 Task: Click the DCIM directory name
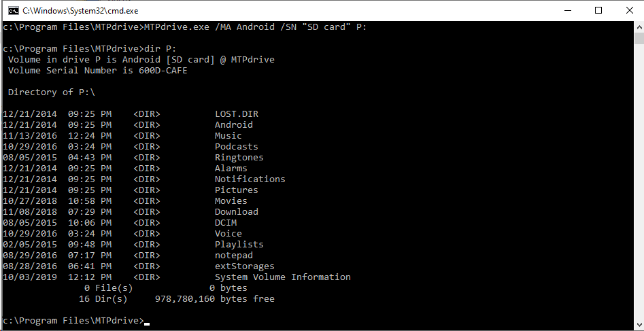coord(225,223)
